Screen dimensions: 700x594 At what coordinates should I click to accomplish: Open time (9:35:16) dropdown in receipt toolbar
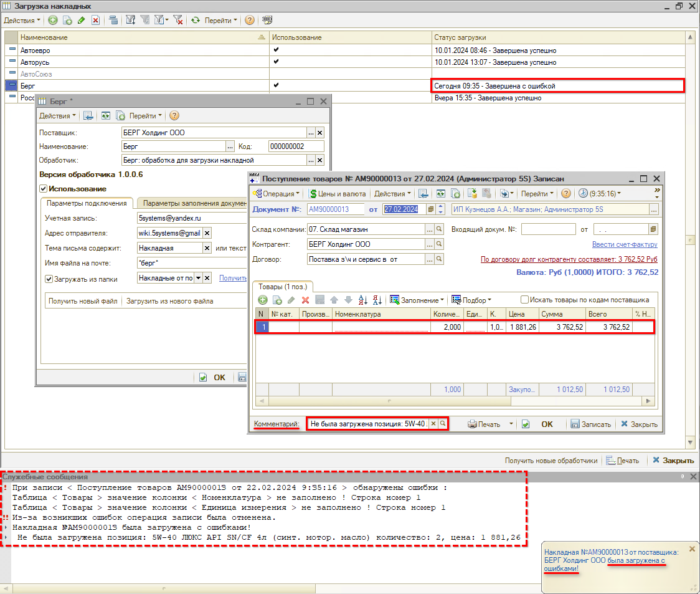tap(600, 193)
